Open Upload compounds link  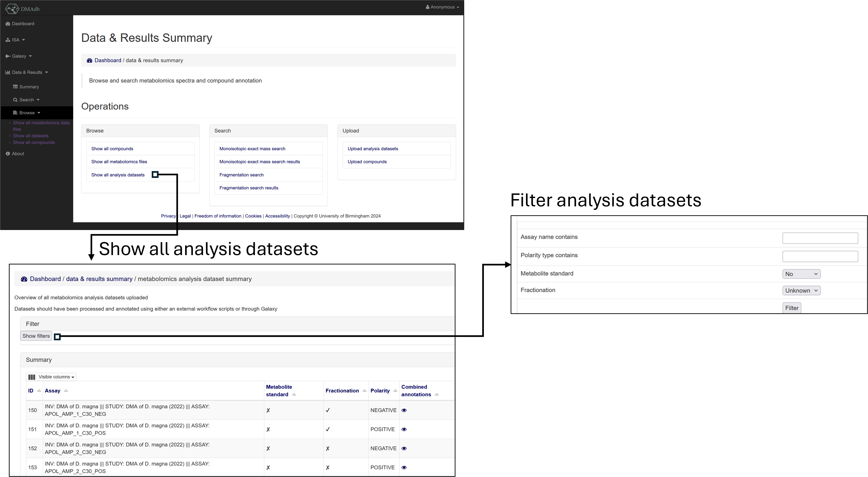point(367,161)
